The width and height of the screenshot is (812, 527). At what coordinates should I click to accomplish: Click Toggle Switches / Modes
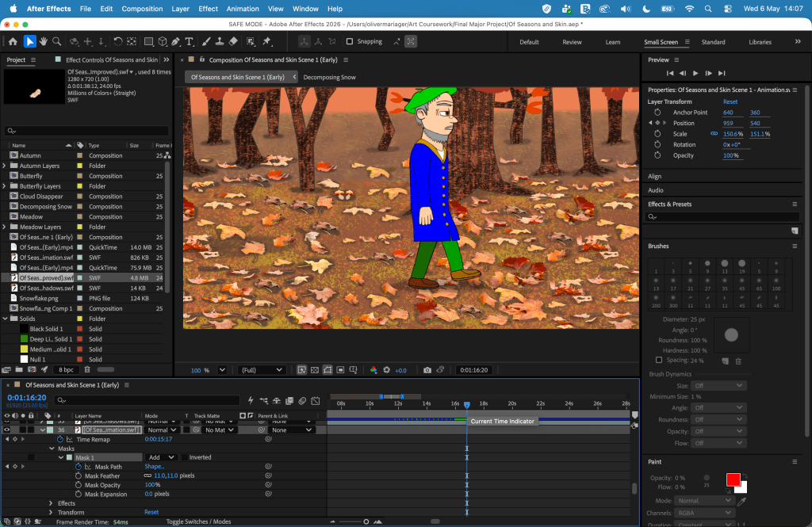pos(198,521)
